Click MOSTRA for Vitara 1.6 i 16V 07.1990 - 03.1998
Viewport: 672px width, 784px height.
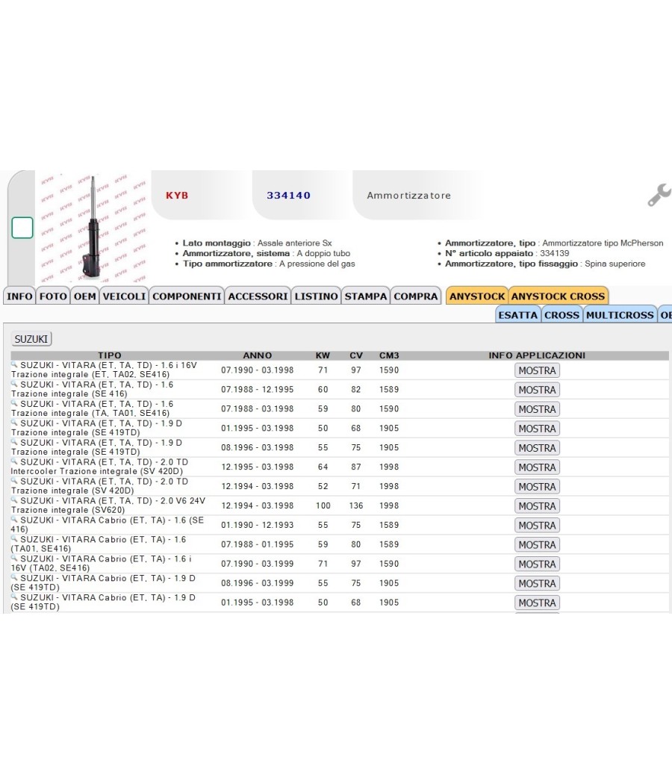[537, 370]
